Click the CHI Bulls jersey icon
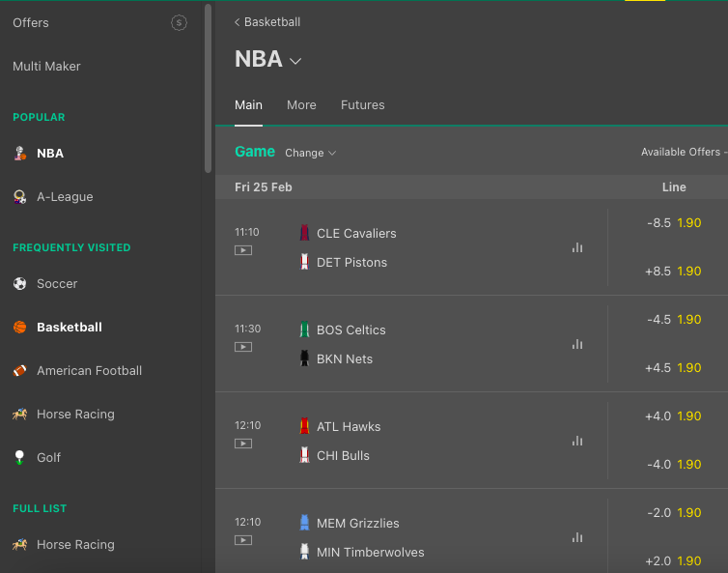This screenshot has height=573, width=728. tap(304, 455)
